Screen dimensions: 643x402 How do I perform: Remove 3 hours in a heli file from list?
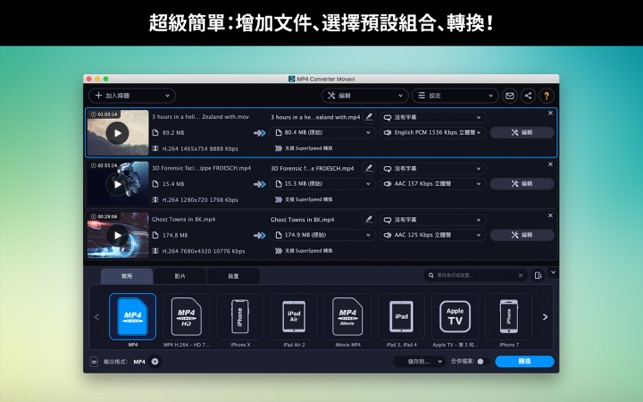click(550, 113)
